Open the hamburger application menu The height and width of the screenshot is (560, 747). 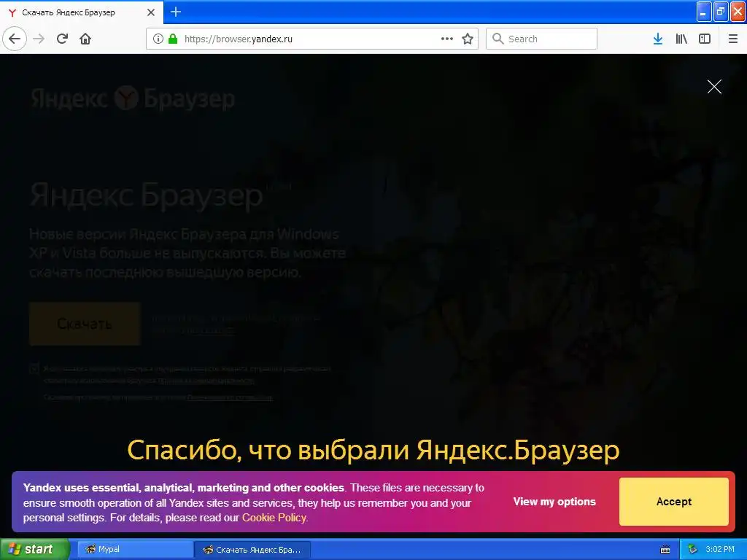click(x=733, y=39)
